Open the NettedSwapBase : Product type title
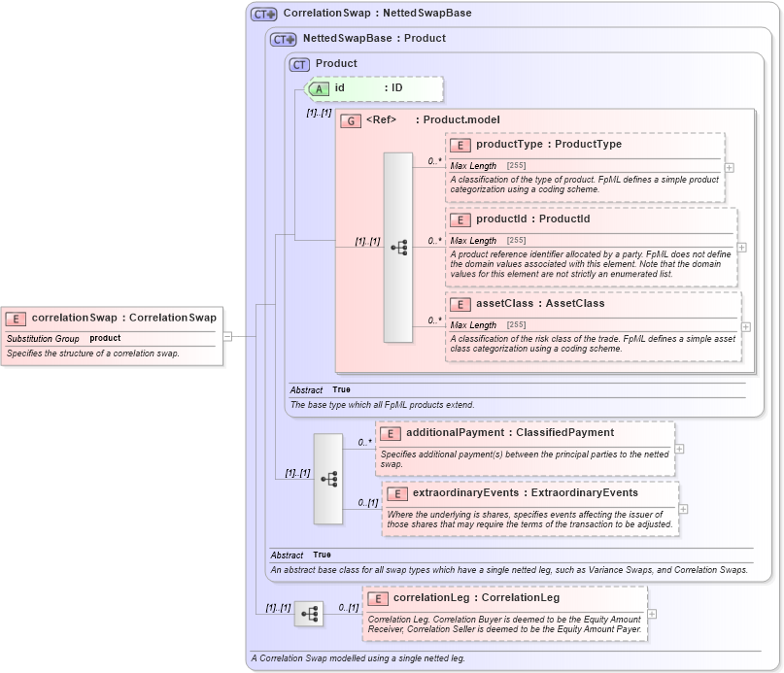 [x=374, y=38]
